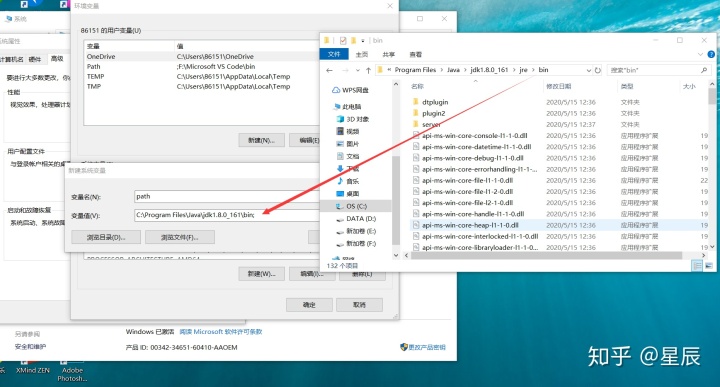Open Explorer help question mark icon
This screenshot has height=387, width=720.
711,54
